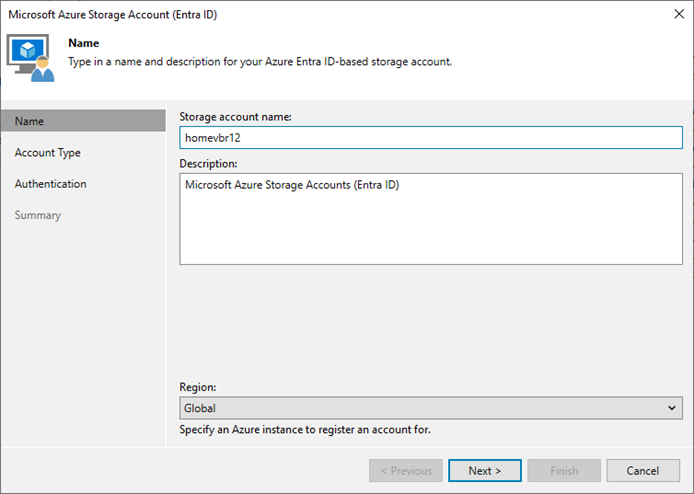
Task: Click the Previous button
Action: coord(406,471)
